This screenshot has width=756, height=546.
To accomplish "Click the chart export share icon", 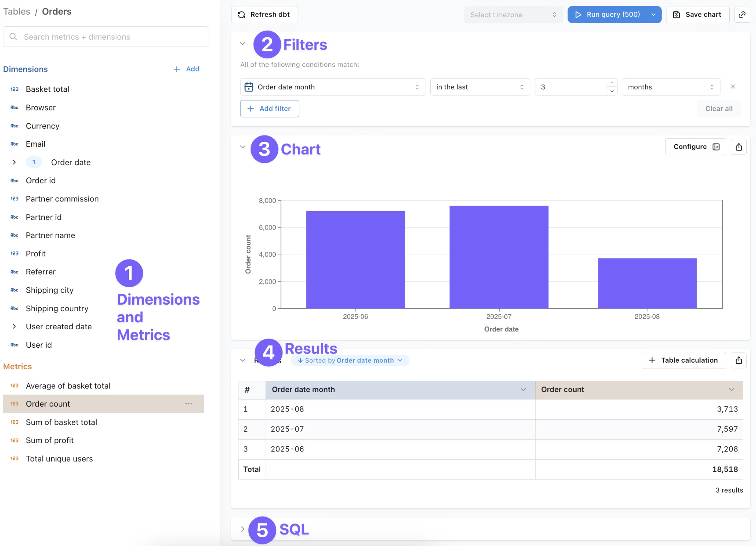I will tap(739, 147).
